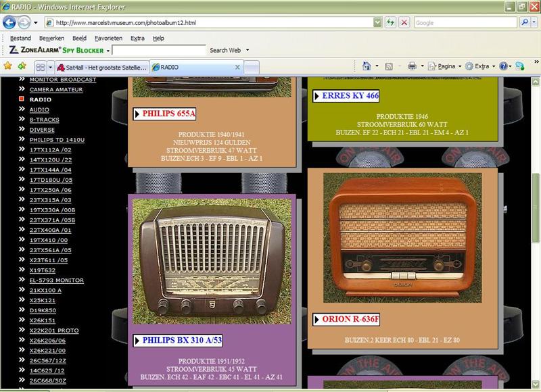Click the Orion R-636F radio photo
541x392 pixels.
pos(402,238)
